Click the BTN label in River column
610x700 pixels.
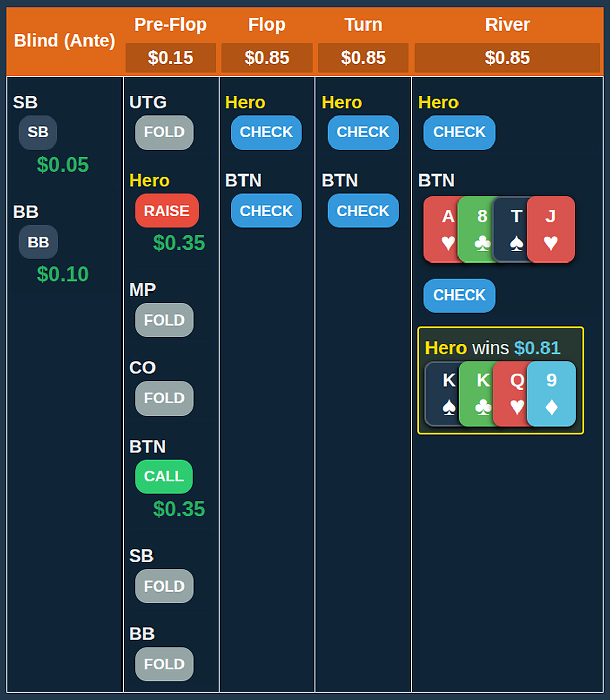437,181
